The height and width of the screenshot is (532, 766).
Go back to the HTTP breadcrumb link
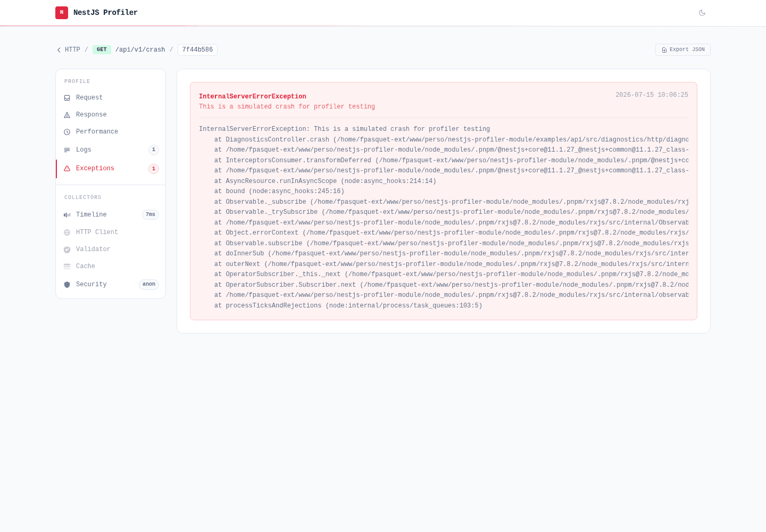click(72, 50)
